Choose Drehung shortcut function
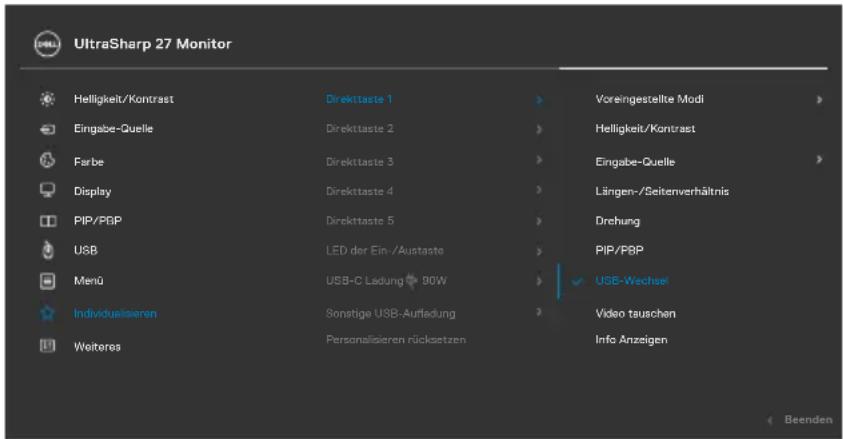Image resolution: width=843 pixels, height=439 pixels. point(617,221)
